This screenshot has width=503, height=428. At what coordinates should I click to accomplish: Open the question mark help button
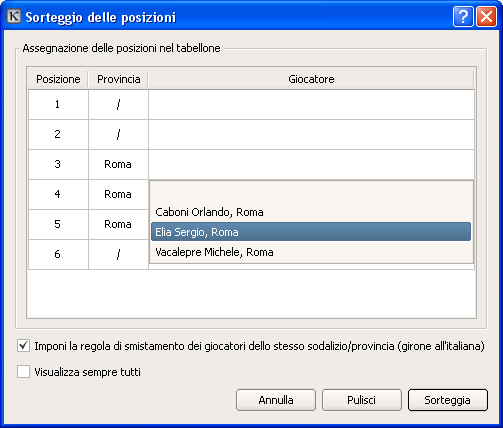click(x=463, y=16)
